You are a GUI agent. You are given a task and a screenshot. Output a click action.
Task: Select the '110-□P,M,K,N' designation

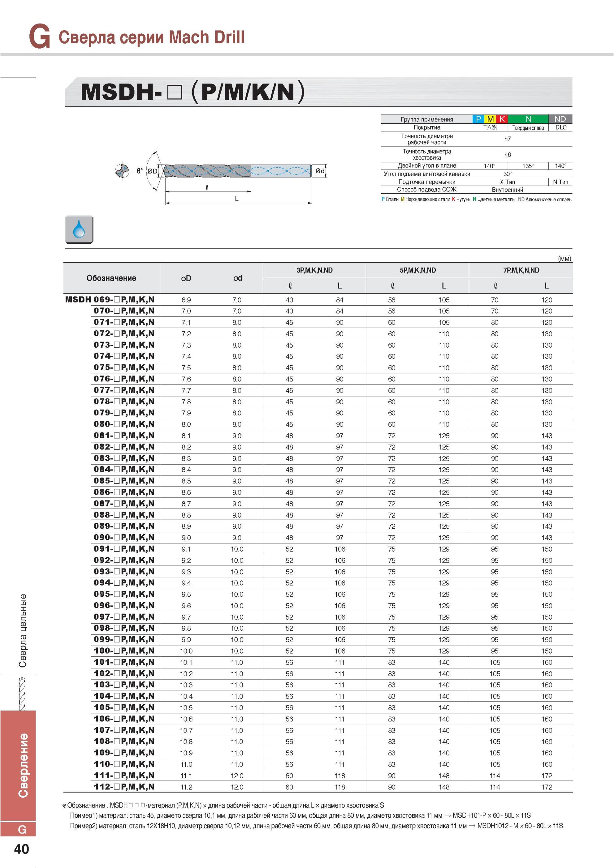(x=124, y=764)
